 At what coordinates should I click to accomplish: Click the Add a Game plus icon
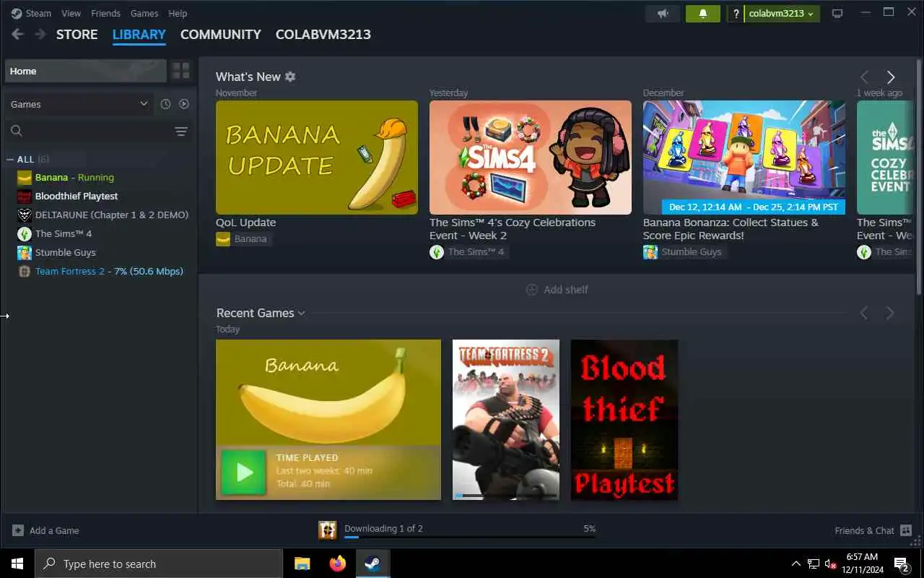point(18,530)
